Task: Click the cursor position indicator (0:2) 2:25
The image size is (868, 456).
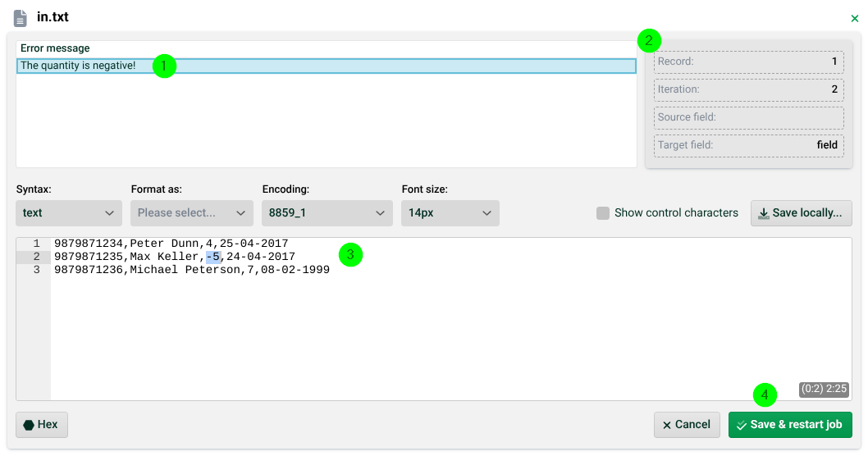Action: [x=824, y=389]
